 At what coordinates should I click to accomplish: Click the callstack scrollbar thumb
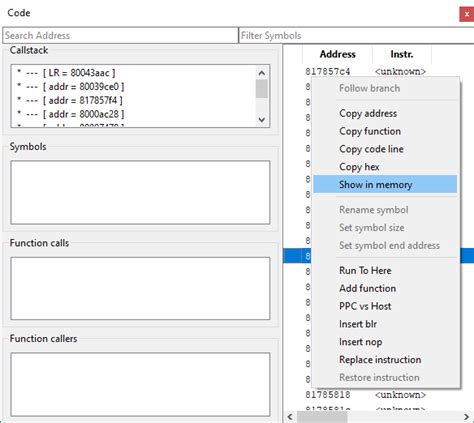(x=262, y=89)
